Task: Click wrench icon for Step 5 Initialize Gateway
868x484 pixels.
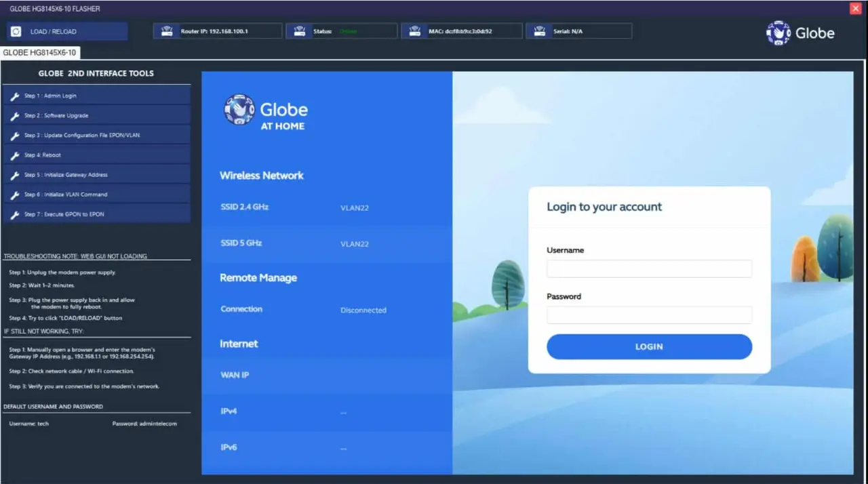Action: 15,175
